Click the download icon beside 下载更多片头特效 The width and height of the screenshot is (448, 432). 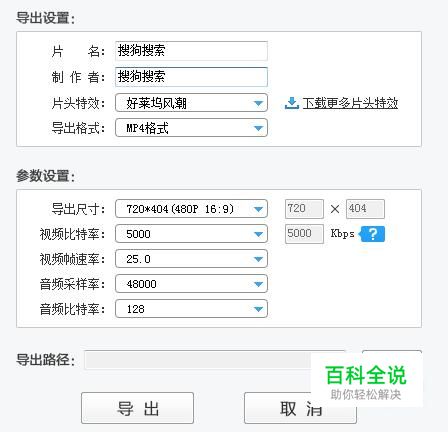point(292,103)
